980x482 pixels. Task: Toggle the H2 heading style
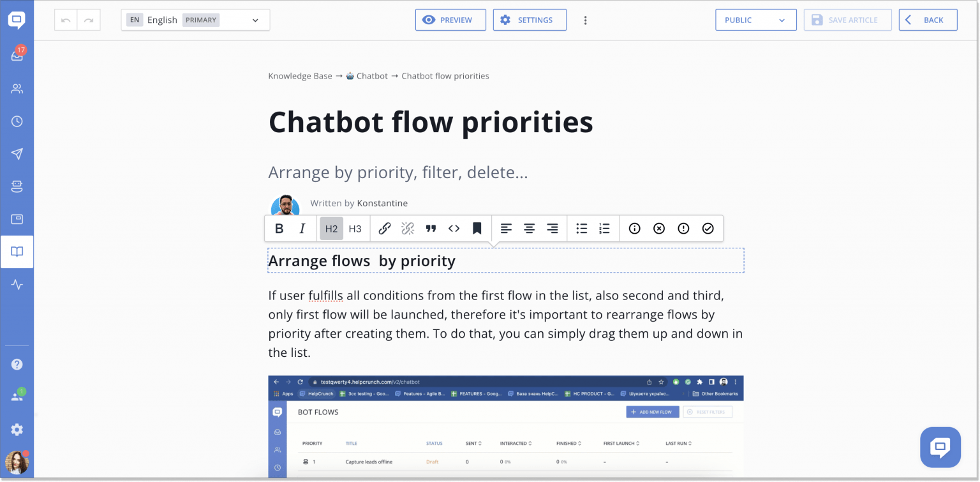(x=331, y=228)
